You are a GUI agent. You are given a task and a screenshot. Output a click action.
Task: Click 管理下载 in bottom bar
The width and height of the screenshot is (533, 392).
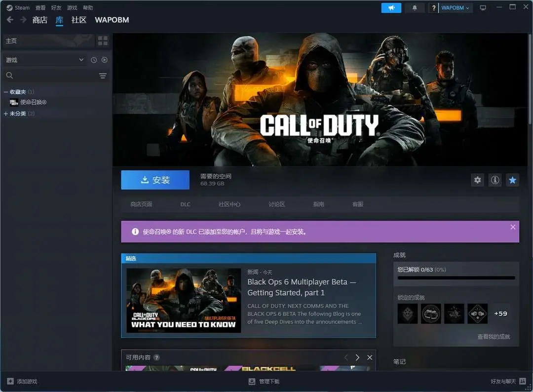click(x=269, y=381)
